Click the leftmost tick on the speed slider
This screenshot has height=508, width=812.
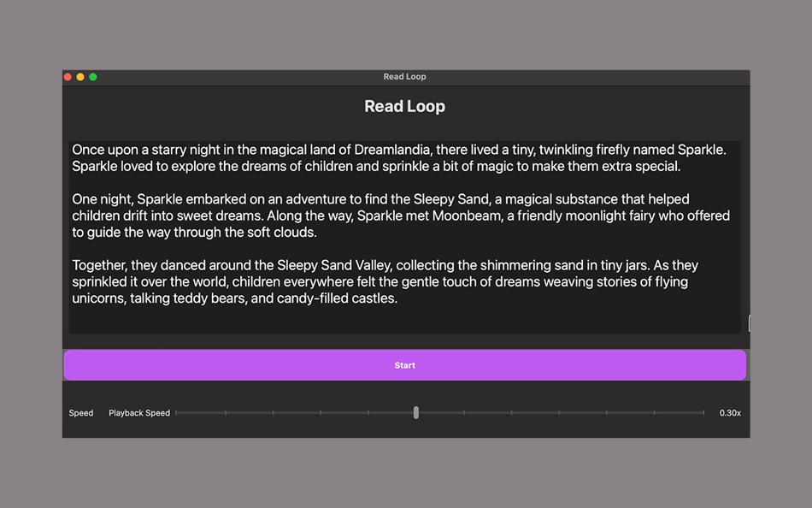[x=175, y=412]
